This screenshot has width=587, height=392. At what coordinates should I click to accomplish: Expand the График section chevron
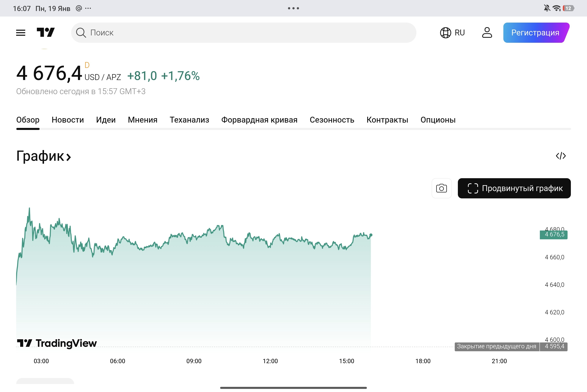(x=68, y=157)
